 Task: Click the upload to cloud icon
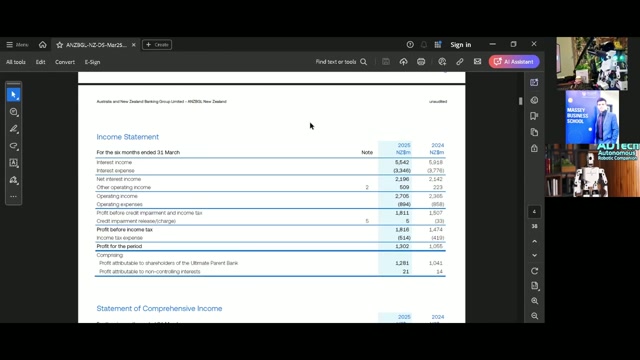403,62
